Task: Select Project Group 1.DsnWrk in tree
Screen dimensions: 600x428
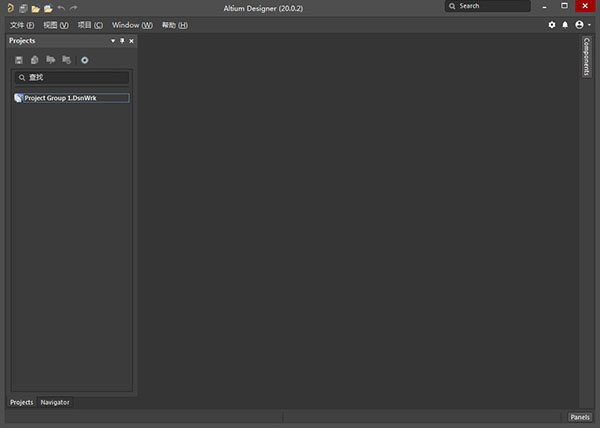Action: click(62, 98)
